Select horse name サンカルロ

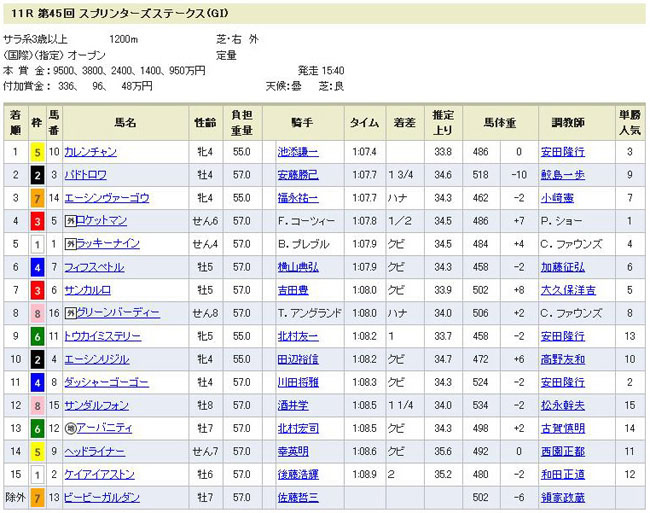[88, 290]
